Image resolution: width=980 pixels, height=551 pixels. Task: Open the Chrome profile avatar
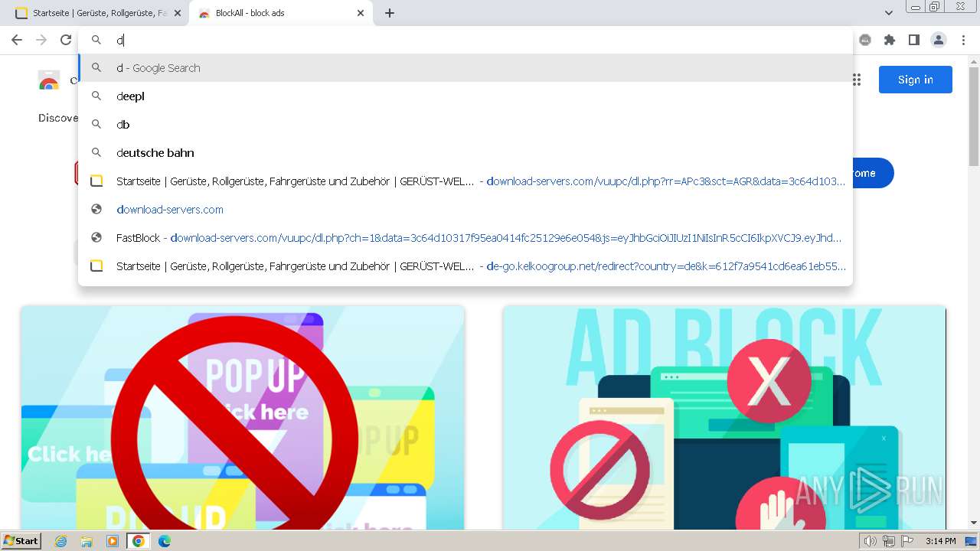pos(938,40)
